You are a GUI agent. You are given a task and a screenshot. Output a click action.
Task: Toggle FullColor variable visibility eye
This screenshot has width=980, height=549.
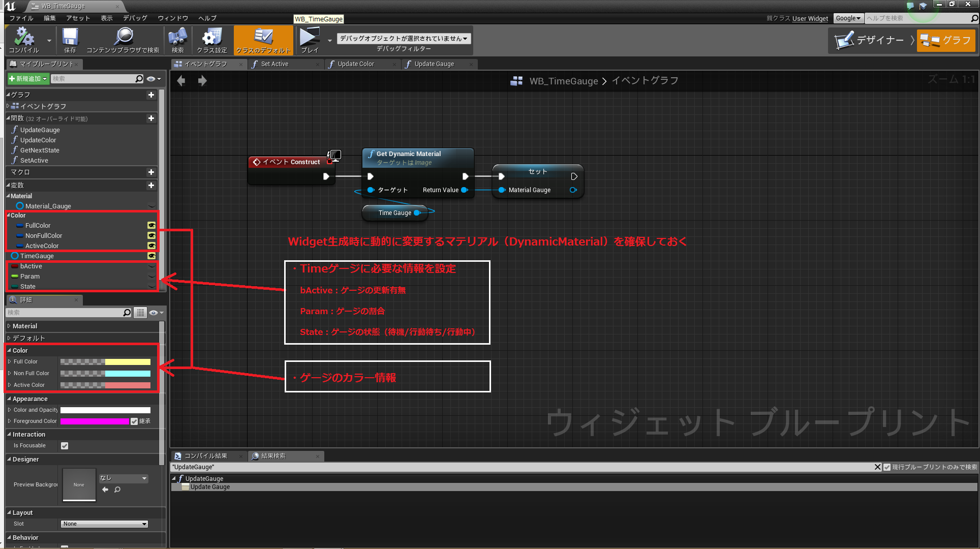151,225
